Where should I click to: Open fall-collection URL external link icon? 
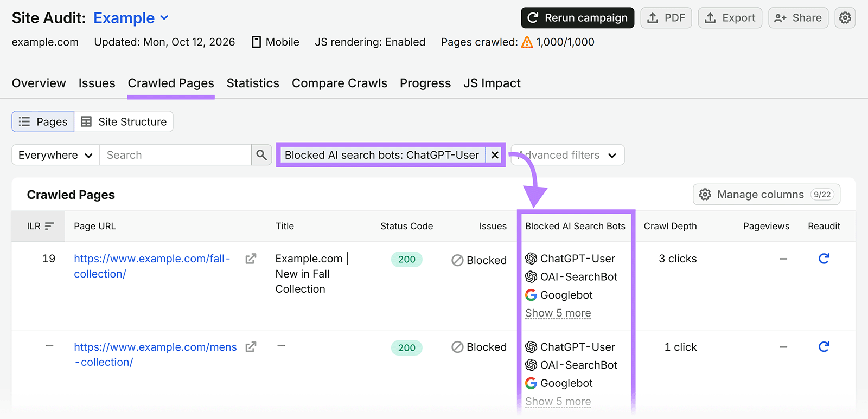251,259
